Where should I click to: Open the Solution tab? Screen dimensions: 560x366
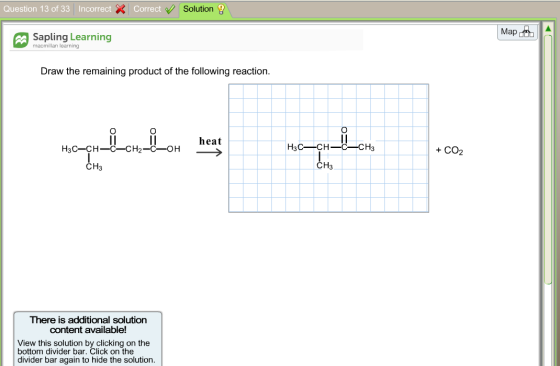[204, 9]
